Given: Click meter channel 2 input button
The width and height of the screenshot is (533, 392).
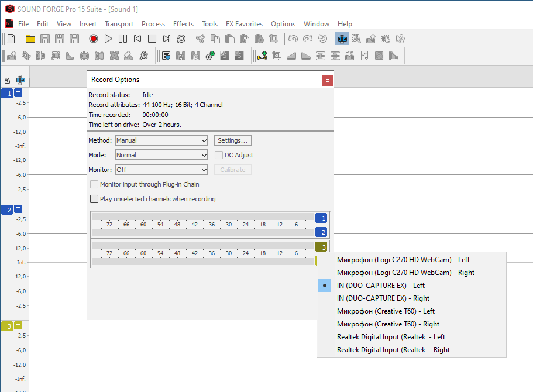Looking at the screenshot, I should point(321,232).
